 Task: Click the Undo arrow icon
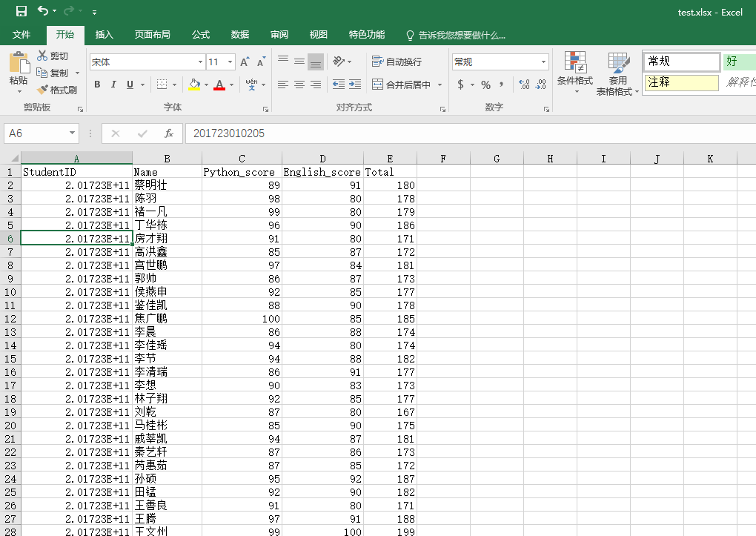click(43, 10)
